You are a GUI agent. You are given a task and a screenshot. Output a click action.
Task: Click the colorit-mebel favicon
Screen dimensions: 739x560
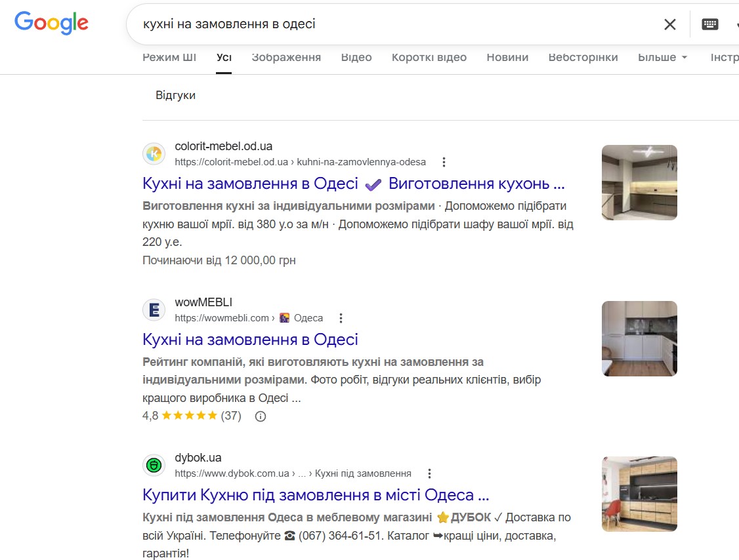coord(154,154)
